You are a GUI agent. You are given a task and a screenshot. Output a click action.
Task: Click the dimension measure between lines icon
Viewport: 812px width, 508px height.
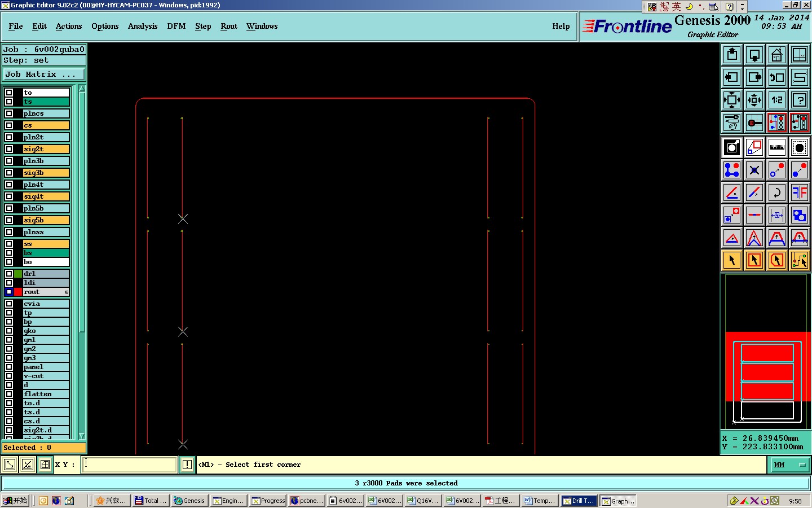777,215
